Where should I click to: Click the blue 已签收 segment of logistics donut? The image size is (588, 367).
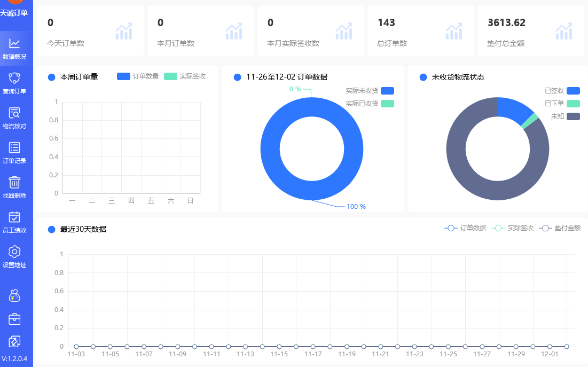[512, 110]
